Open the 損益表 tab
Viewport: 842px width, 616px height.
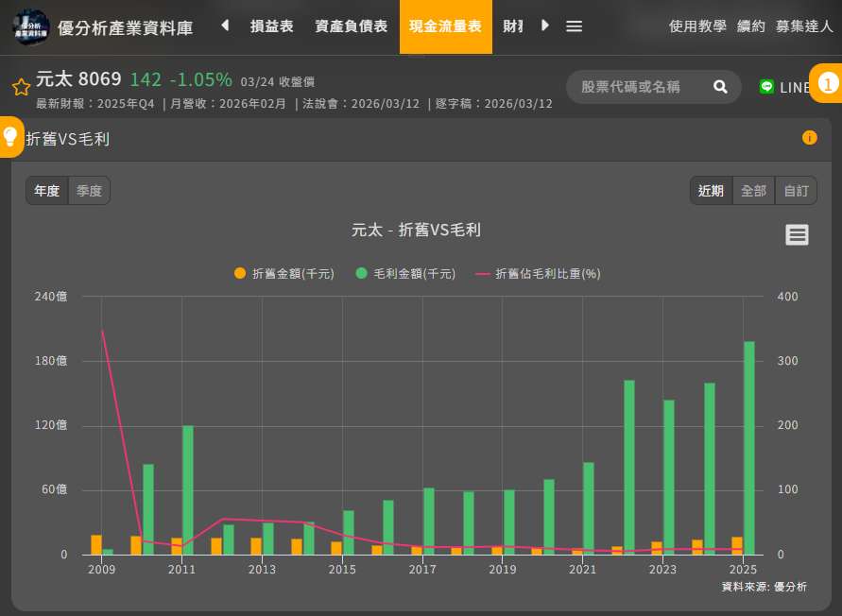coord(270,26)
